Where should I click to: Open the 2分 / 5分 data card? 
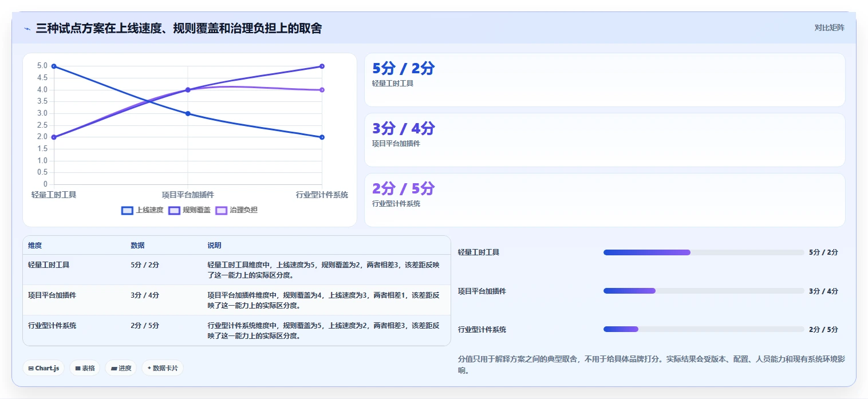point(605,200)
